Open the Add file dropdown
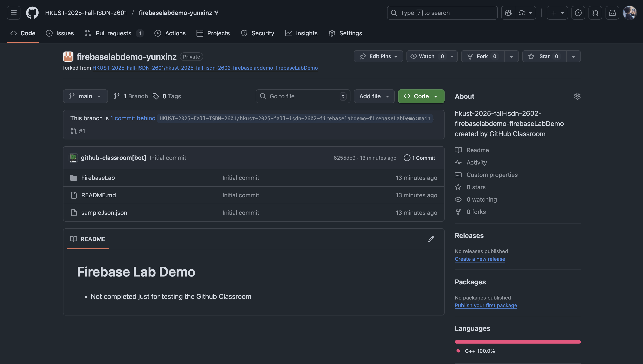Screen dimensions: 643x364 [x=374, y=96]
